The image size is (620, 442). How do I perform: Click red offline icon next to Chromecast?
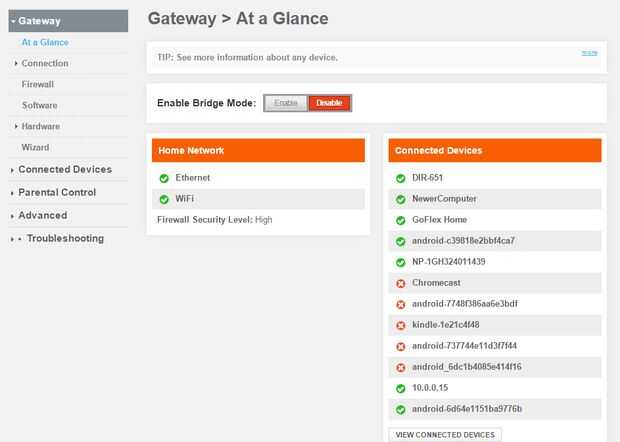point(401,283)
